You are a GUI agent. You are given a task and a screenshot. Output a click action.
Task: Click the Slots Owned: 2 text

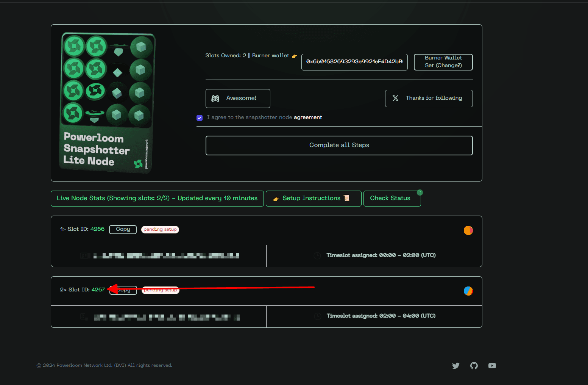point(226,56)
